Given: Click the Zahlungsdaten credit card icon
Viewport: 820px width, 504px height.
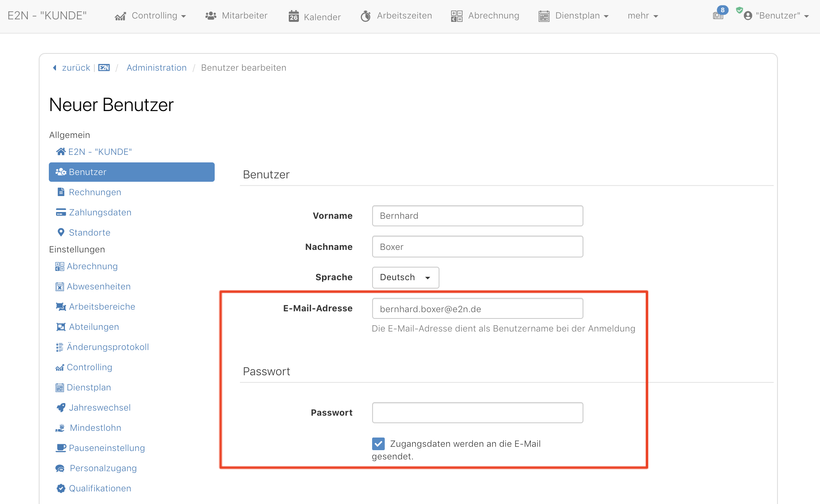Looking at the screenshot, I should [61, 212].
